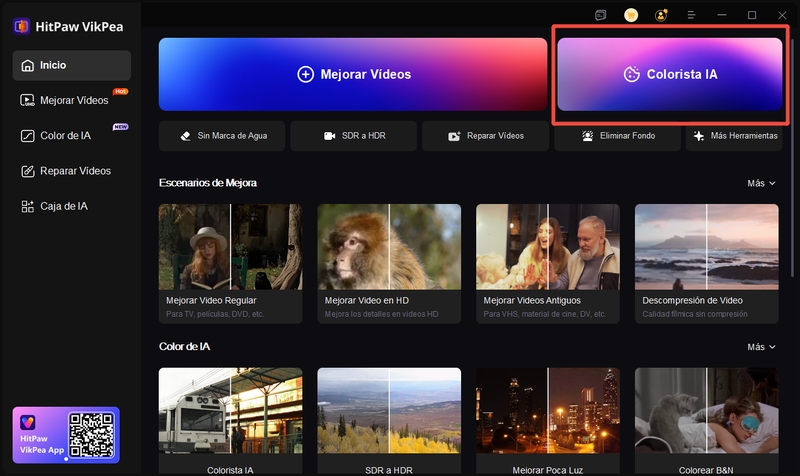Launch the Reparar Vídeos quick tool

(x=485, y=135)
